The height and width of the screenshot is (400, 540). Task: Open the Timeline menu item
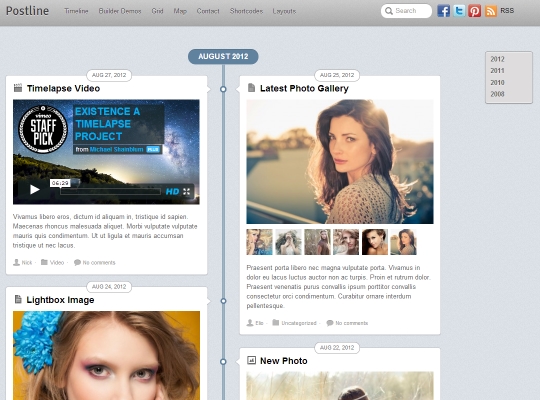76,11
